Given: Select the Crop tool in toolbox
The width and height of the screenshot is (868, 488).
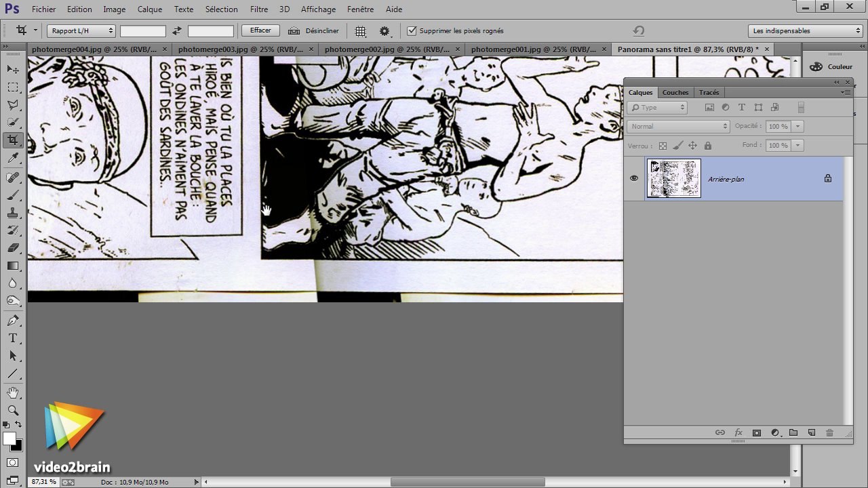Looking at the screenshot, I should pyautogui.click(x=13, y=140).
